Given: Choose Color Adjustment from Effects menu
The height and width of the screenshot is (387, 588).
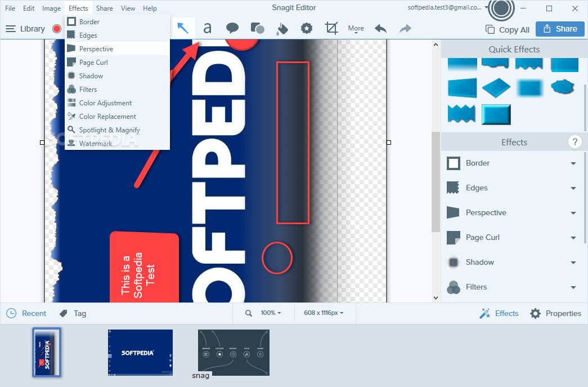Looking at the screenshot, I should pyautogui.click(x=118, y=103).
